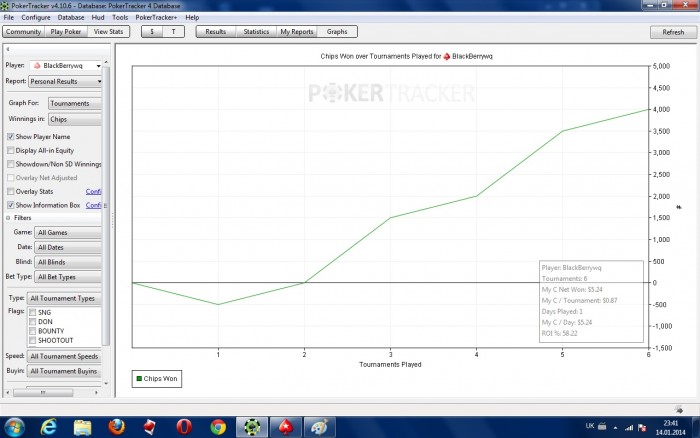Launch Google Chrome from taskbar
Image resolution: width=700 pixels, height=438 pixels.
(218, 427)
